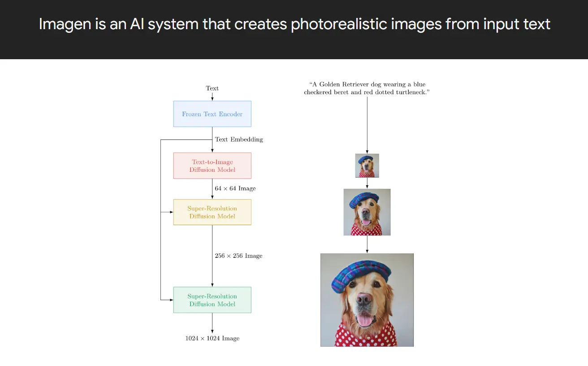Click the yellow Super-Resolution Diffusion Model box
The width and height of the screenshot is (588, 366).
(212, 212)
